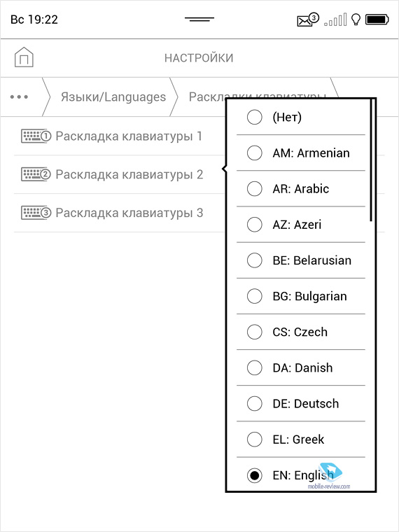Viewport: 399px width, 532px height.
Task: Open the mail notifications envelope icon
Action: [x=307, y=20]
